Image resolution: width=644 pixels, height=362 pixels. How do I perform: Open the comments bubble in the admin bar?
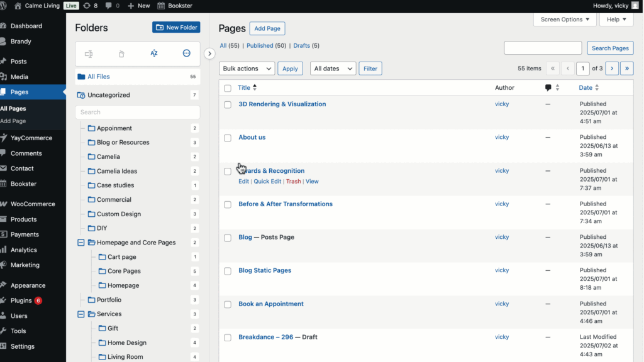[x=109, y=6]
